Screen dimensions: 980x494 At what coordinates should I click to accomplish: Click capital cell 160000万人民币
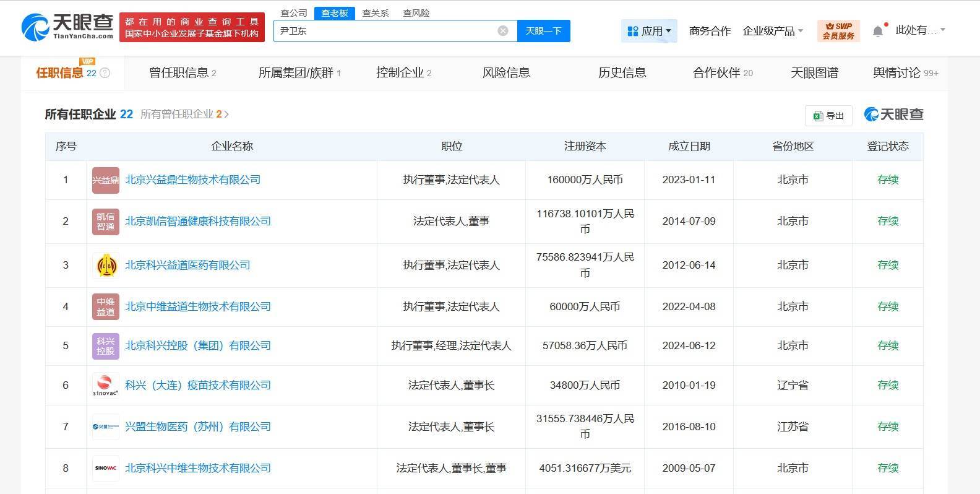tap(585, 180)
